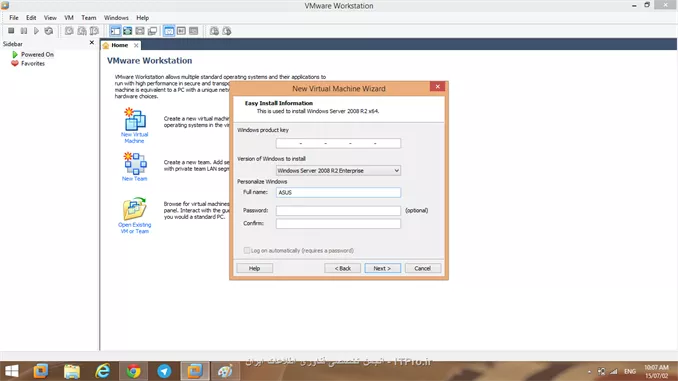This screenshot has height=381, width=678.
Task: Click the Full name field containing ASUS
Action: point(338,192)
